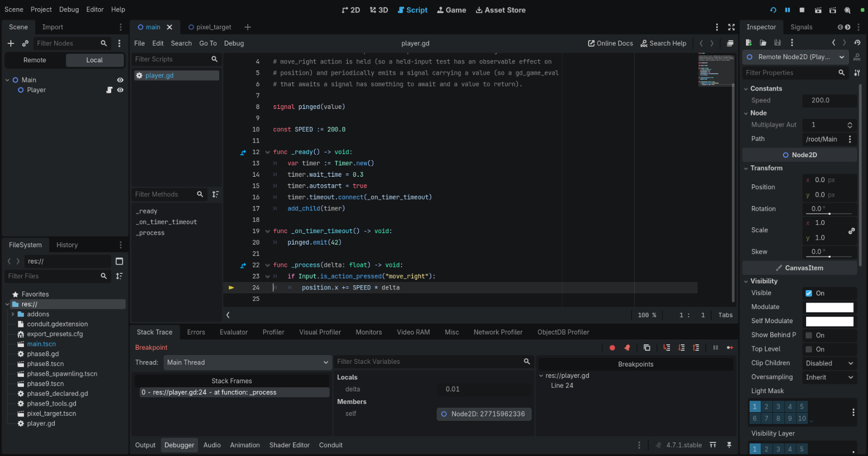Open the script attached to Player node
The image size is (868, 456).
tap(109, 90)
